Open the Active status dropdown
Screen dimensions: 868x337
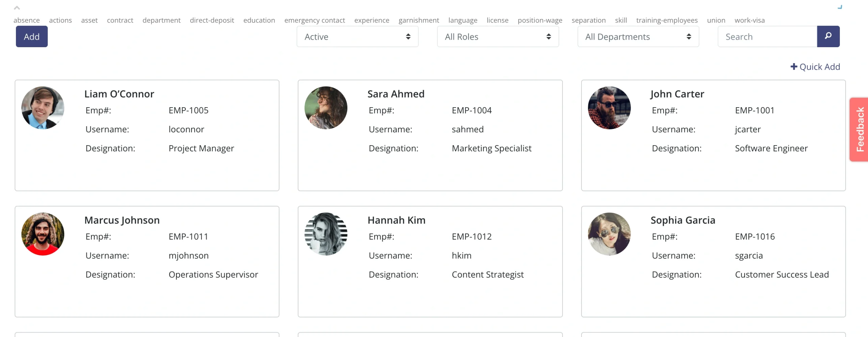pos(357,36)
